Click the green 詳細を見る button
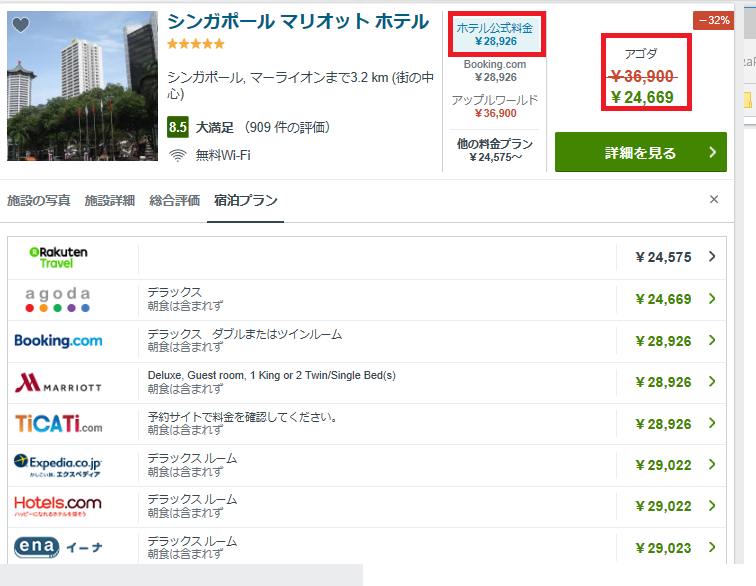Viewport: 756px width, 586px height. pos(641,152)
